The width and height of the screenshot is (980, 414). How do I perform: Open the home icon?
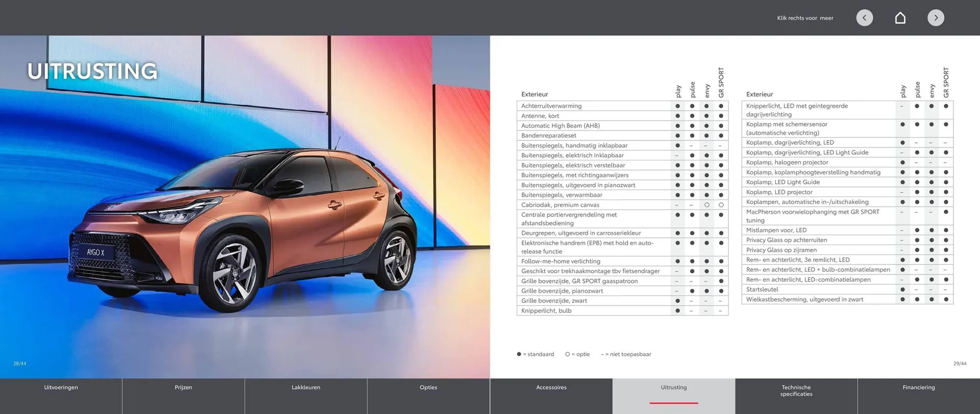click(x=900, y=18)
